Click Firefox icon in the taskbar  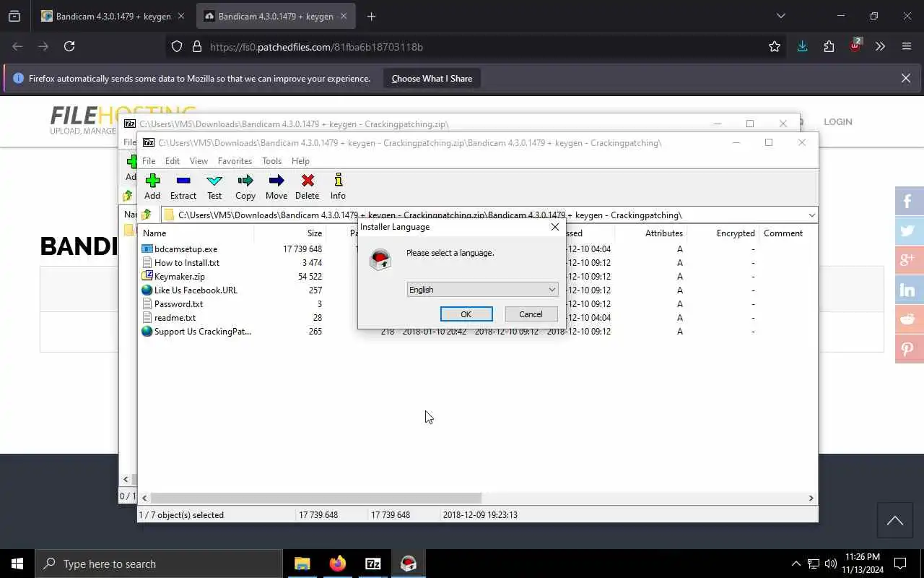[338, 564]
